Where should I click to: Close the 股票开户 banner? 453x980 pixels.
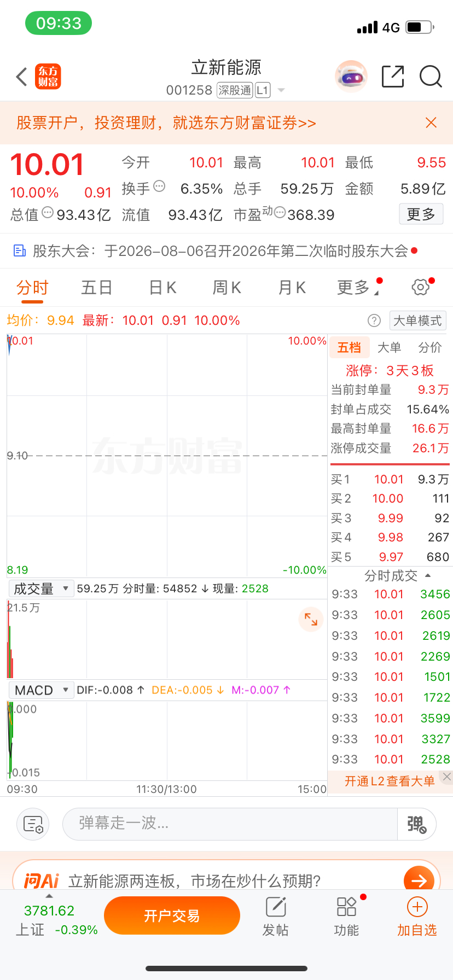[x=431, y=122]
